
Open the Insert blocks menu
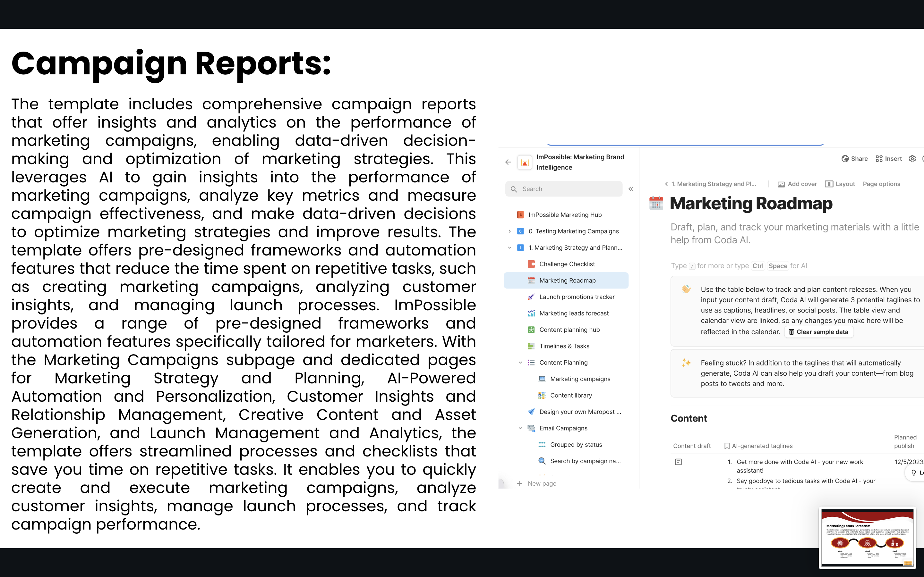point(888,159)
